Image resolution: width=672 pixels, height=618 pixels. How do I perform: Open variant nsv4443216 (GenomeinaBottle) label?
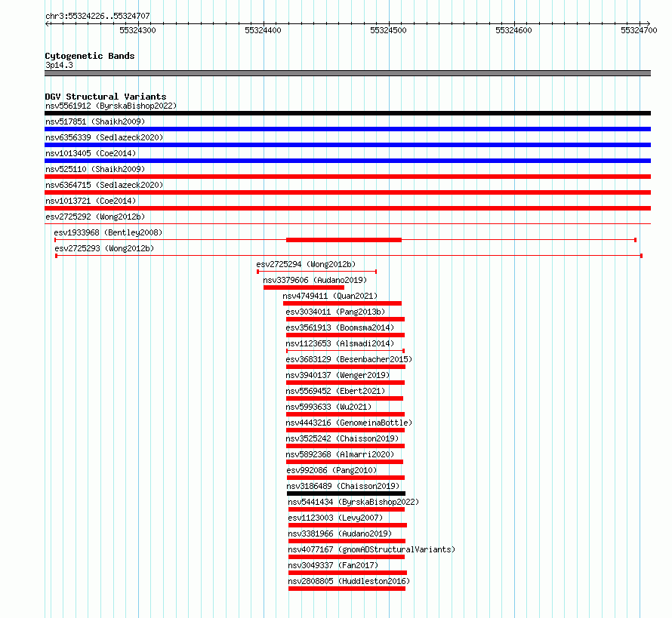click(349, 423)
